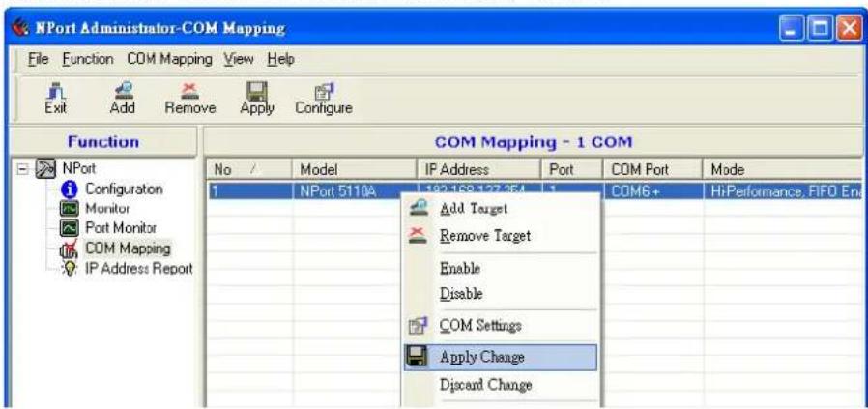Minimize the NPort Administrator window

pyautogui.click(x=792, y=29)
